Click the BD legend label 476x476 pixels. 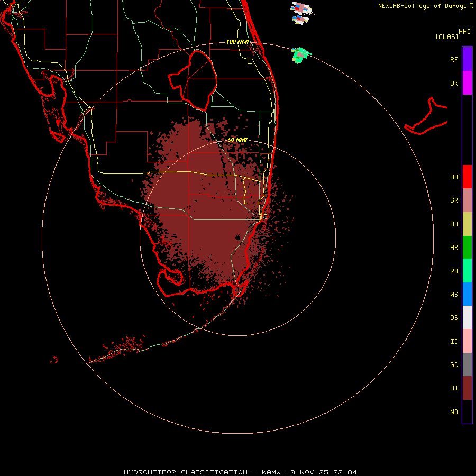point(454,224)
